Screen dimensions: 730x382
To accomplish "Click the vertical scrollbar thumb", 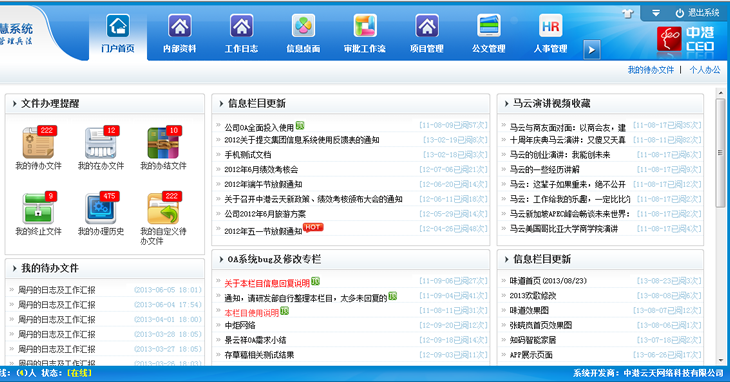I will [x=720, y=153].
